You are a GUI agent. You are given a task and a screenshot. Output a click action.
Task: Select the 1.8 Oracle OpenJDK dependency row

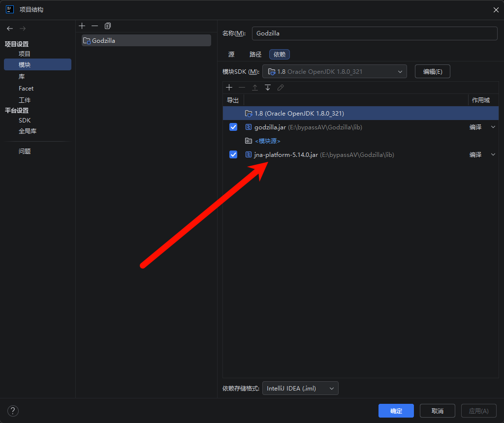(x=361, y=114)
